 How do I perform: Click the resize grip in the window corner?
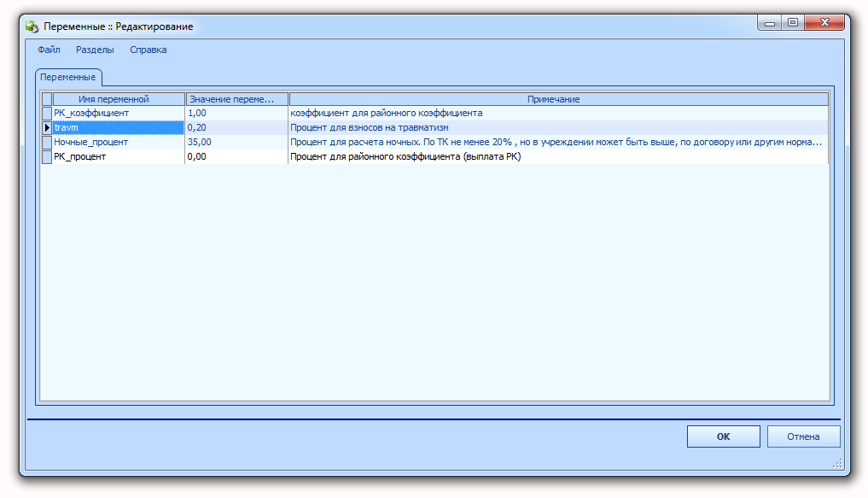point(837,464)
